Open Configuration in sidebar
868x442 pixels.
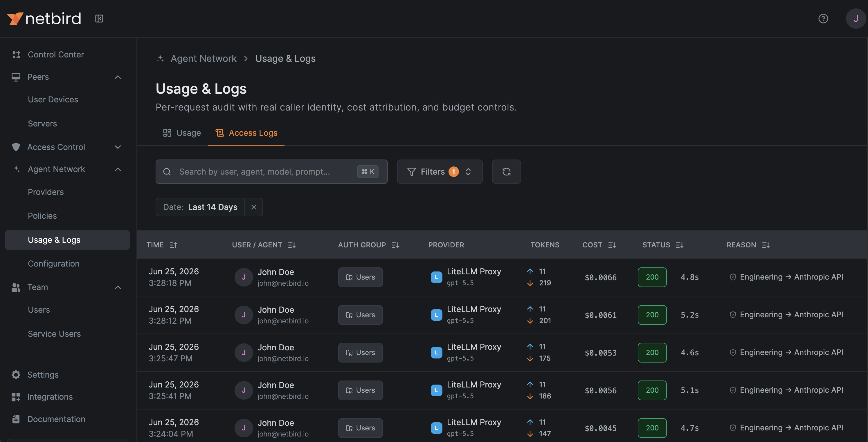pos(54,264)
